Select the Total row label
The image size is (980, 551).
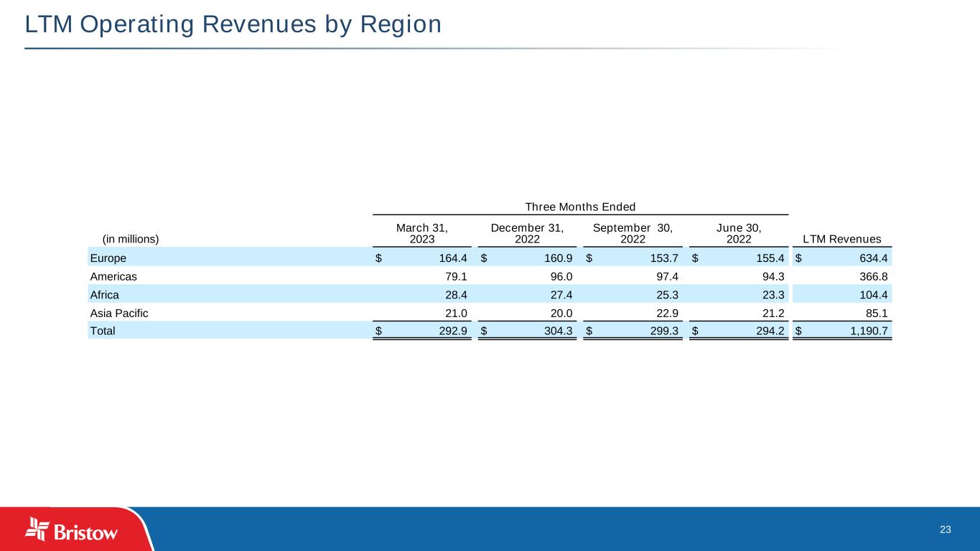[x=103, y=331]
